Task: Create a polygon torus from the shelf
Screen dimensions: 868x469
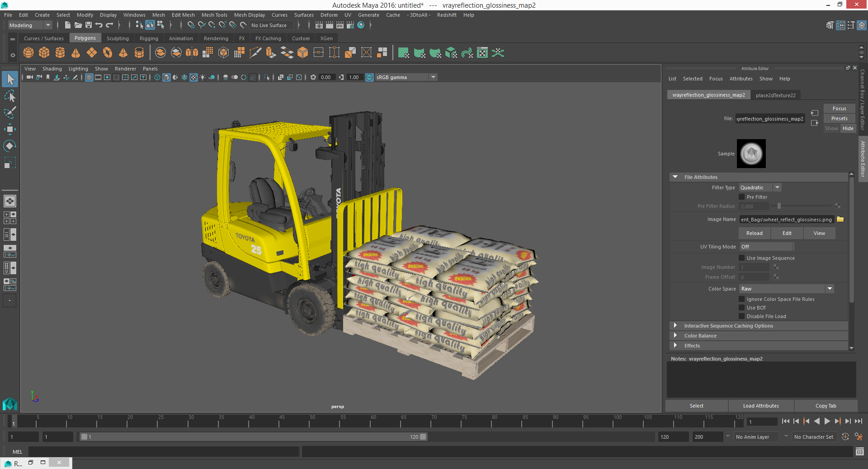Action: tap(108, 53)
